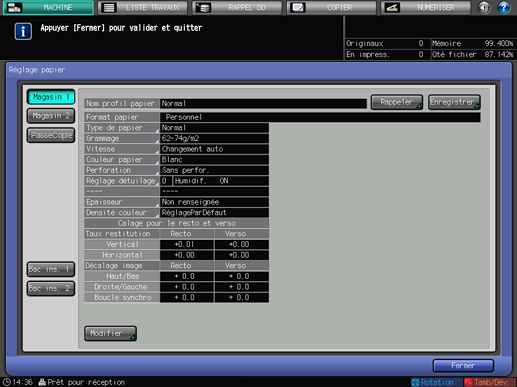Select Magasin 2 tray

click(x=51, y=116)
